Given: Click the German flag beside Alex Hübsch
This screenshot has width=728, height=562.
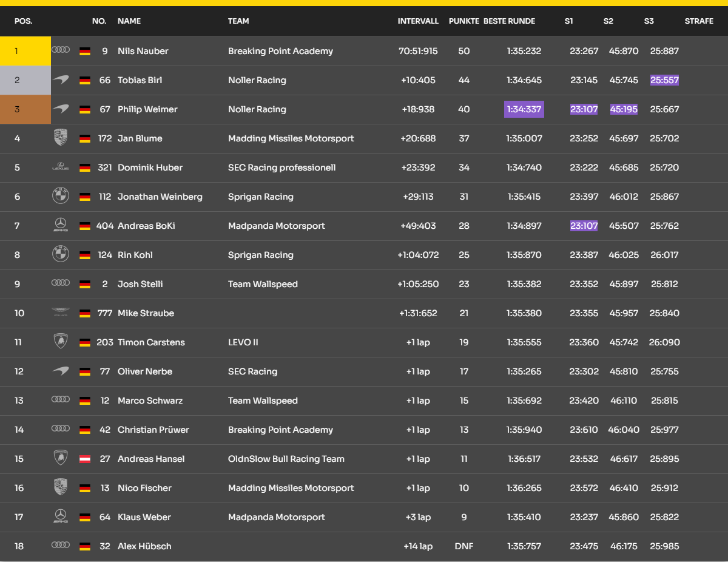Looking at the screenshot, I should tap(85, 546).
